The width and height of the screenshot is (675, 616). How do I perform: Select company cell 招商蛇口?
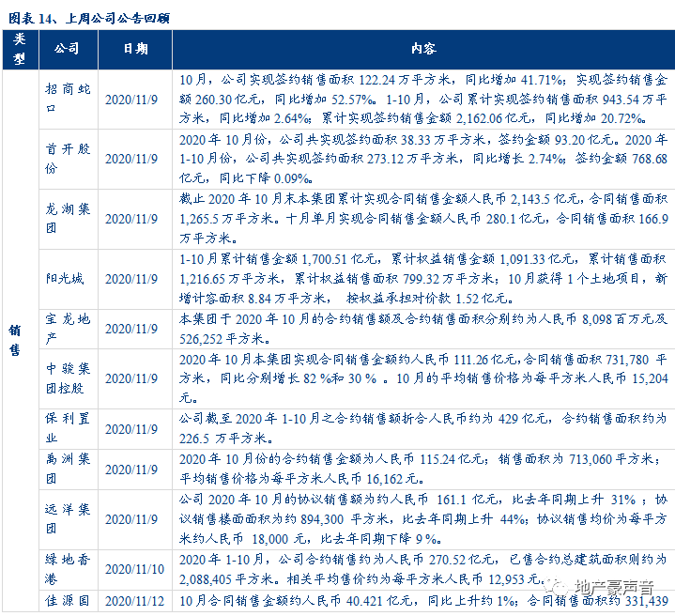click(68, 99)
